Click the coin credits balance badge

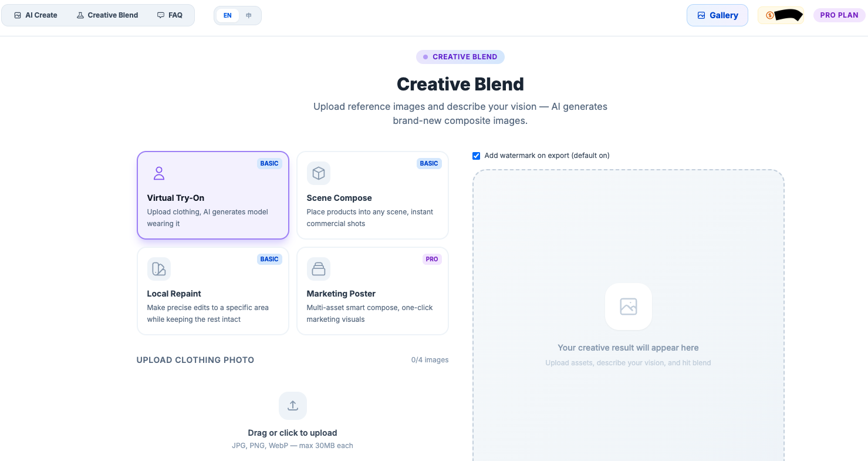[782, 15]
